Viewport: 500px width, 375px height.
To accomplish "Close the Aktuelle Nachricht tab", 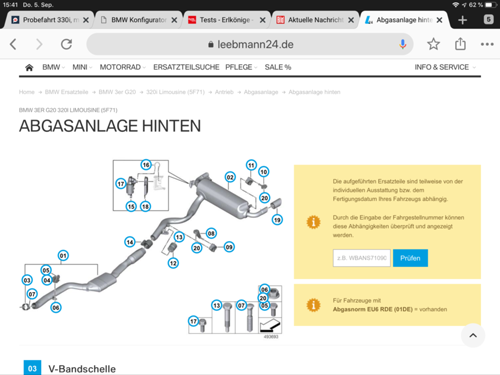I will 351,20.
